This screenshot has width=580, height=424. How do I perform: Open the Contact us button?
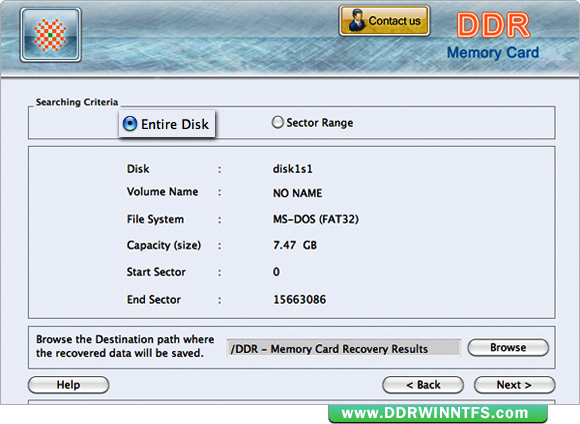(x=384, y=21)
